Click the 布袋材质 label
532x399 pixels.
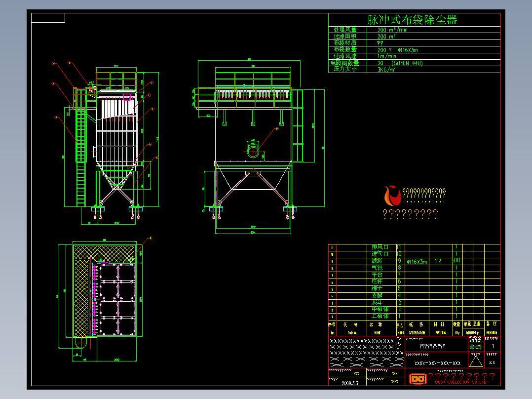(x=345, y=43)
